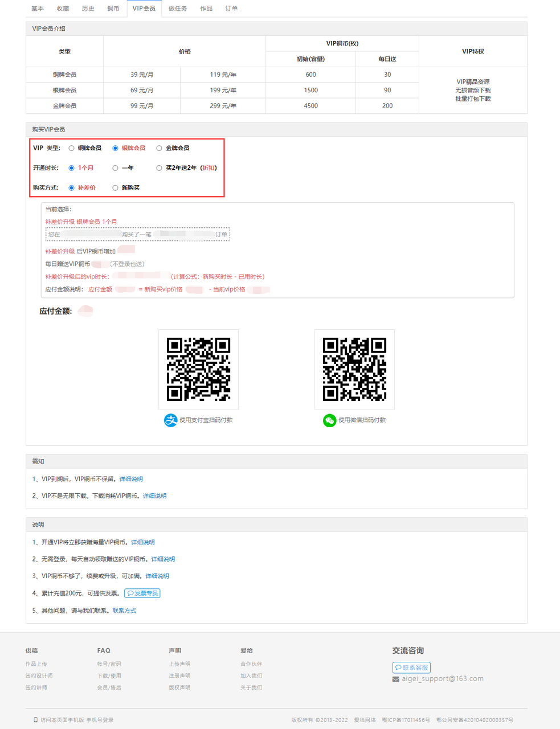560x729 pixels.
Task: Open the 订单 tab
Action: [x=231, y=9]
